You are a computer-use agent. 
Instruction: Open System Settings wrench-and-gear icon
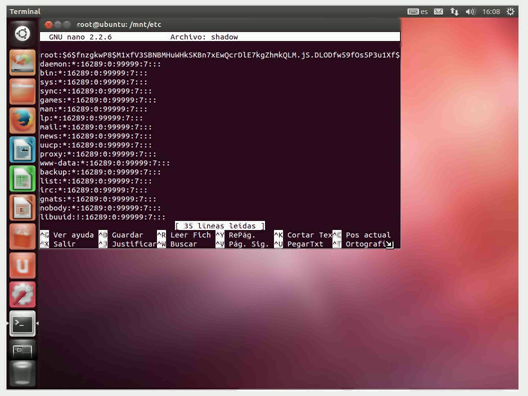[x=22, y=295]
